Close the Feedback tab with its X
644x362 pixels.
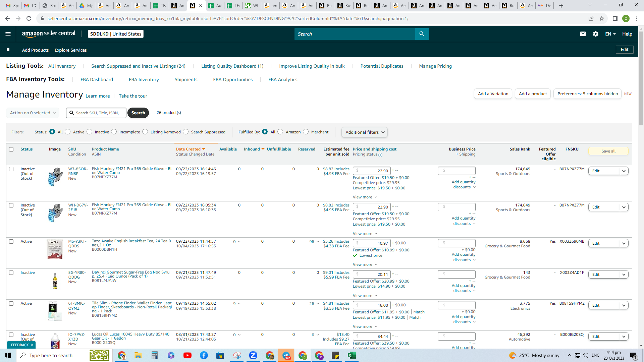tap(32, 345)
